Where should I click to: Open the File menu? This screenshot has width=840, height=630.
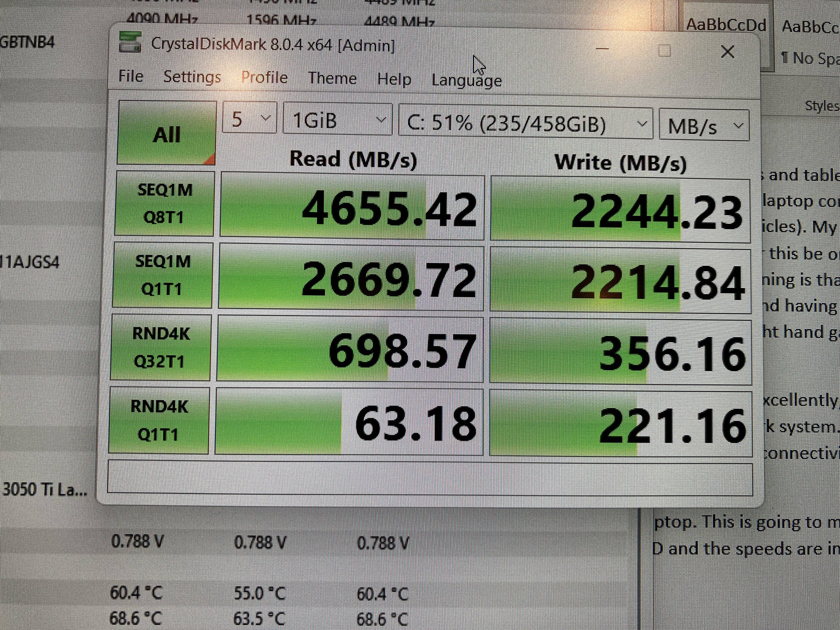pyautogui.click(x=131, y=76)
